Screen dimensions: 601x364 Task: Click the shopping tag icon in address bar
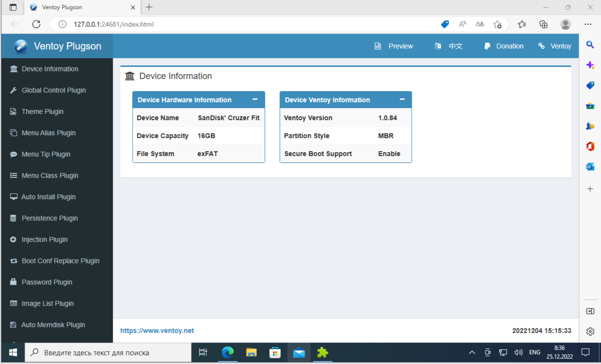coord(445,24)
